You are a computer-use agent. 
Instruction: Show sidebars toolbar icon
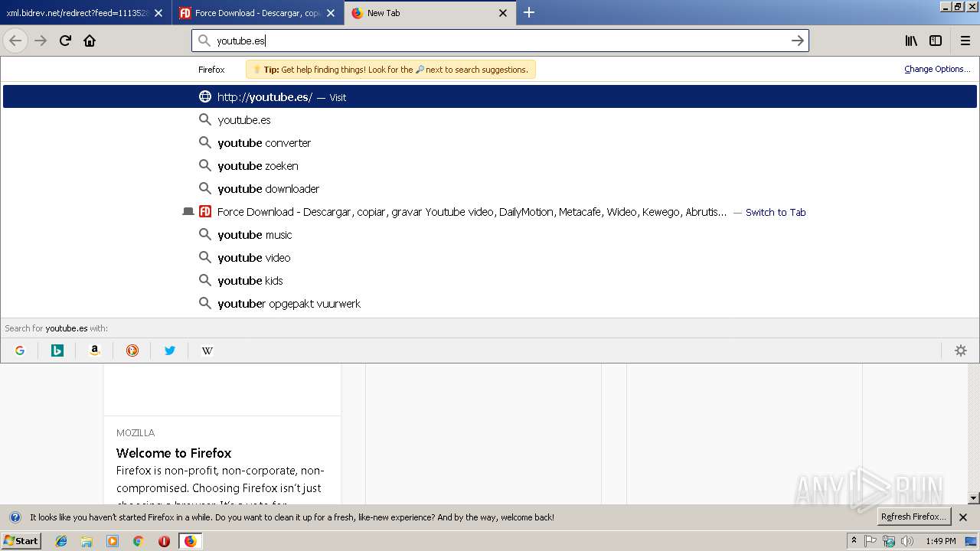(936, 41)
